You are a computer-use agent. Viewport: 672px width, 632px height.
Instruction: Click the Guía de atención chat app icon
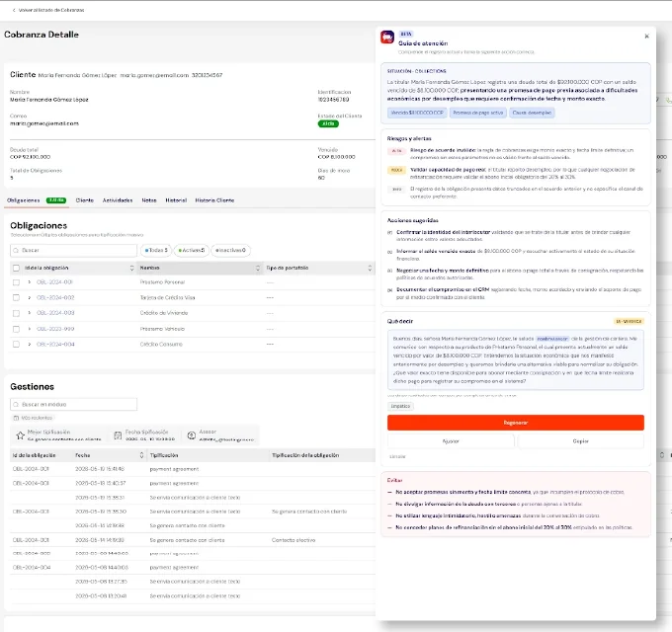(387, 38)
